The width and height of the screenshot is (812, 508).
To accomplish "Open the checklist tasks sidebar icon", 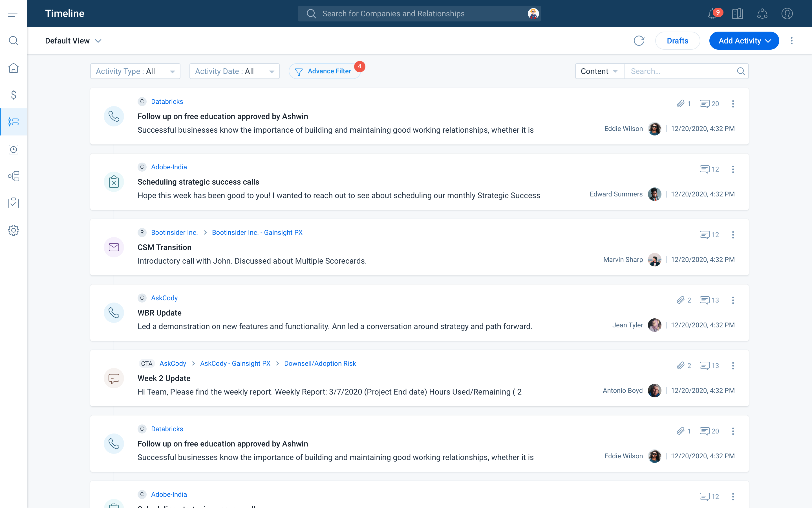I will pyautogui.click(x=14, y=203).
